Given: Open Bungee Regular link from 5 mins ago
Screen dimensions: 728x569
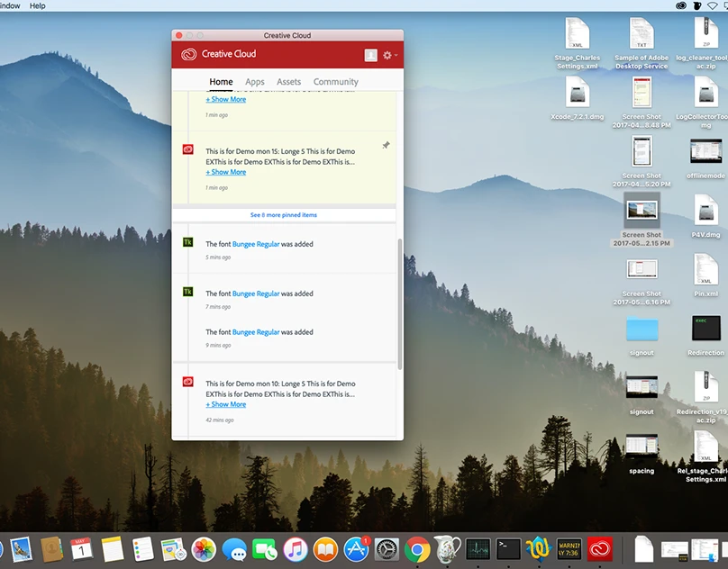Looking at the screenshot, I should [x=256, y=244].
